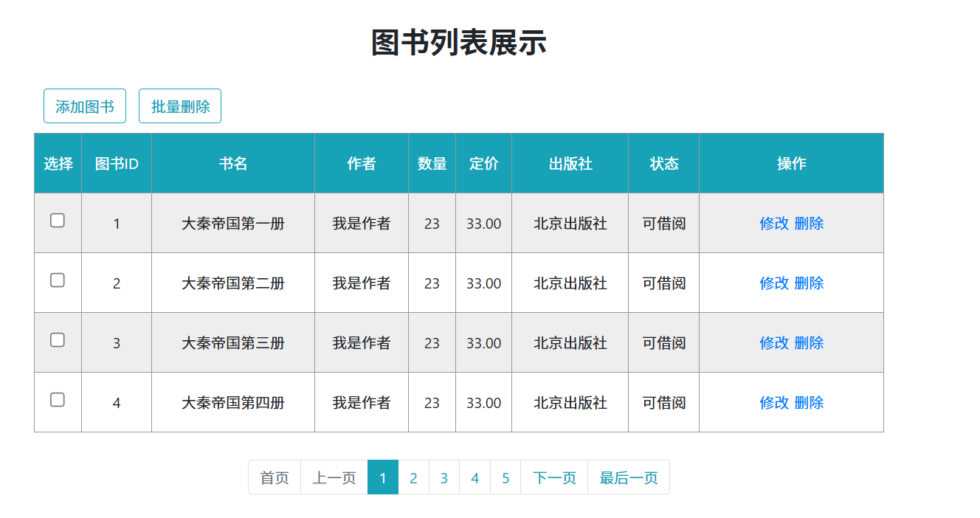Go to 下一页
Screen dimensions: 980x518
(554, 477)
